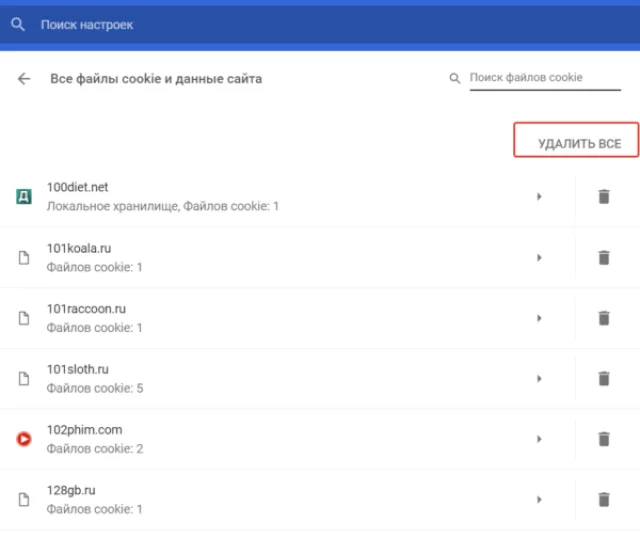This screenshot has height=538, width=640.
Task: Expand details for 128gb.ru
Action: pyautogui.click(x=539, y=499)
